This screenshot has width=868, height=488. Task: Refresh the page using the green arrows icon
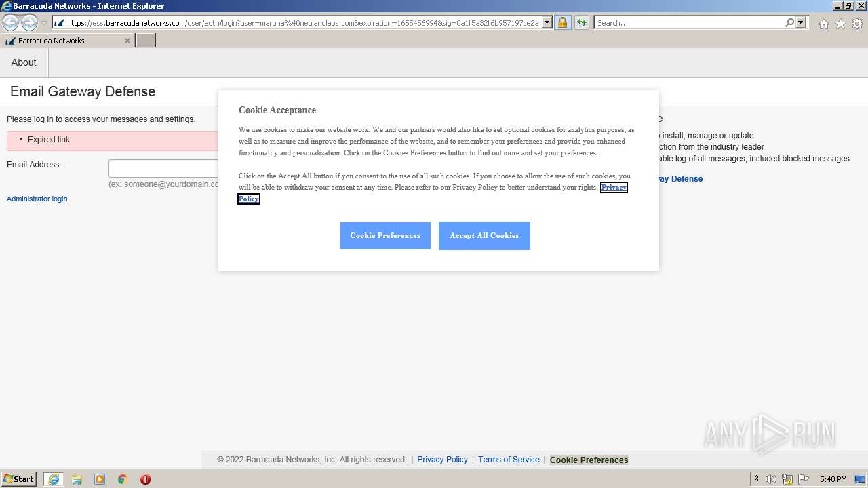tap(582, 23)
